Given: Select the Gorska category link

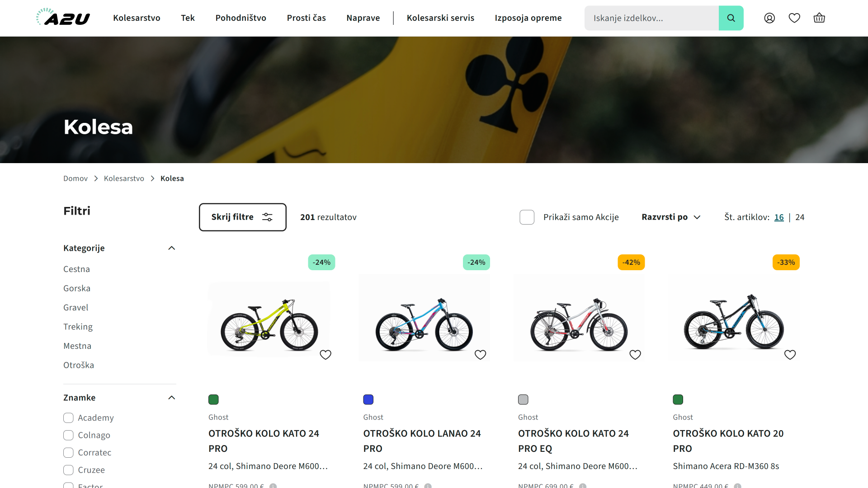Looking at the screenshot, I should pyautogui.click(x=77, y=288).
